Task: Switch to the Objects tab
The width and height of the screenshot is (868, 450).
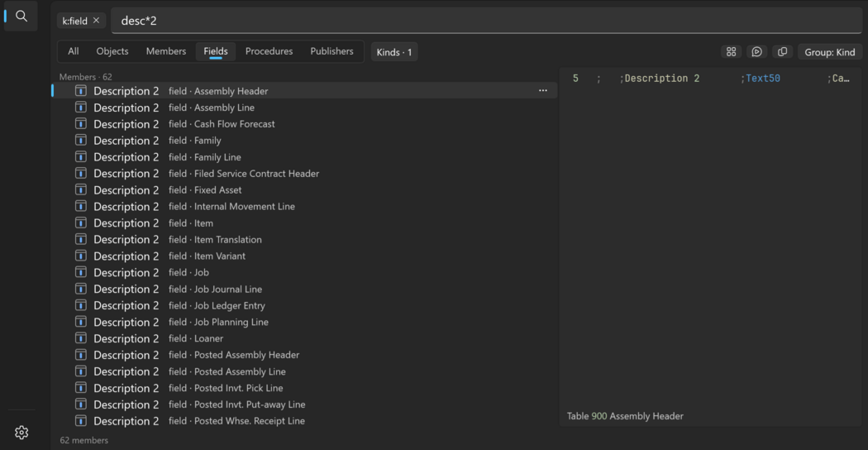Action: tap(112, 51)
